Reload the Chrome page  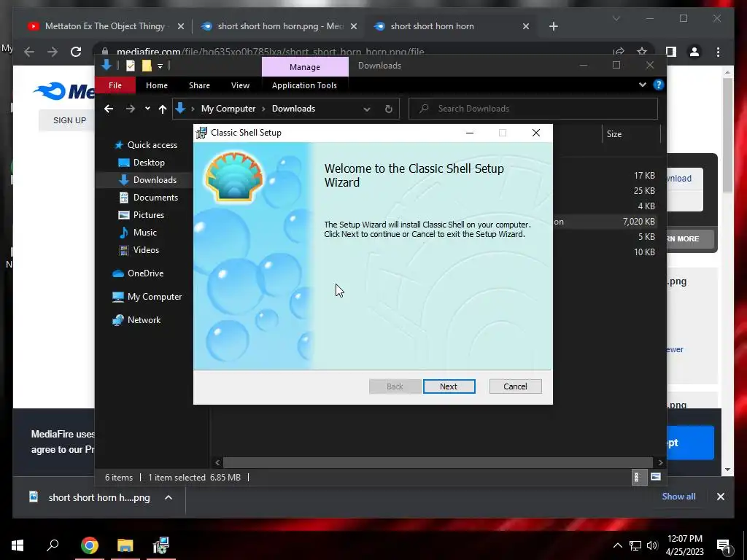[x=76, y=52]
